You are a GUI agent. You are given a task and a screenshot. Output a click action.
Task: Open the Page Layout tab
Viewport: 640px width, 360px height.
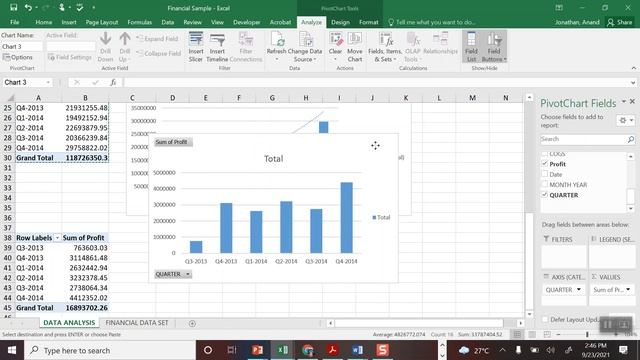(x=102, y=22)
